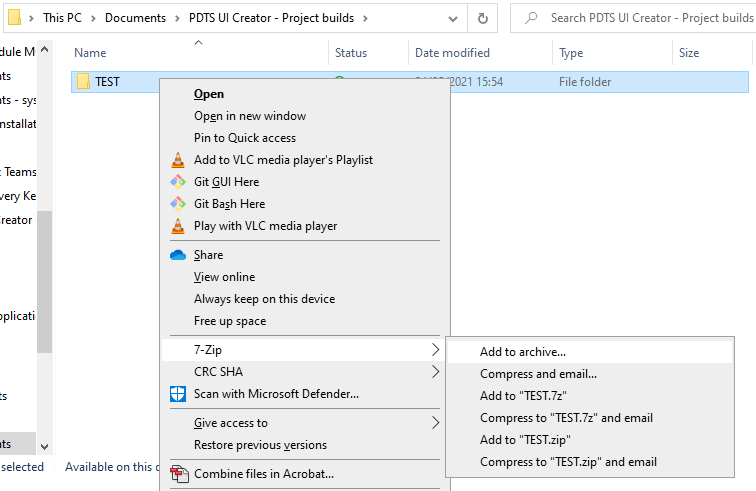Click navigation pane scroll up arrow

pyautogui.click(x=44, y=49)
